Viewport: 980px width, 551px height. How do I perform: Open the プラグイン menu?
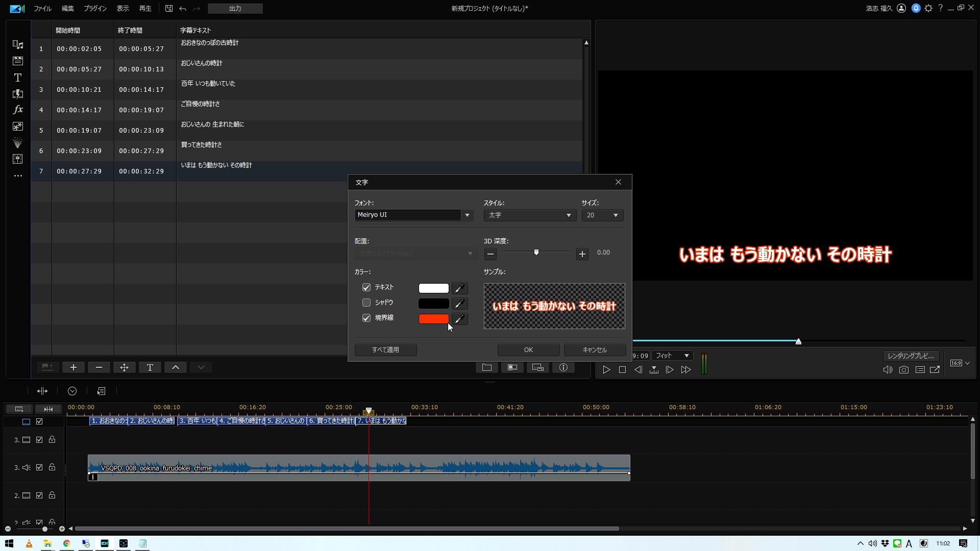click(95, 9)
